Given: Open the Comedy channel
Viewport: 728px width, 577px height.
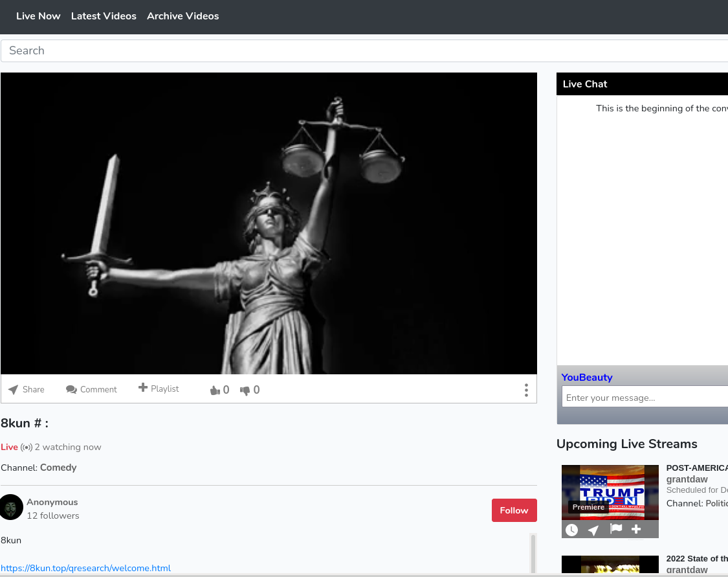Looking at the screenshot, I should coord(58,468).
